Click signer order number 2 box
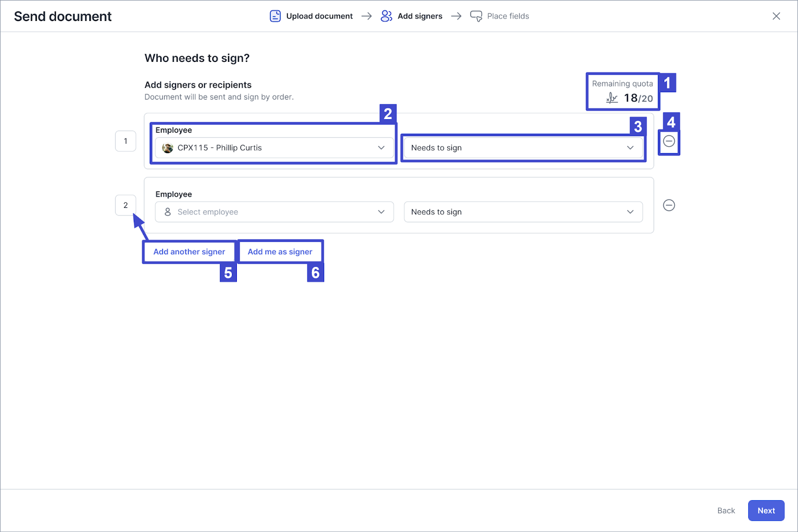This screenshot has width=798, height=532. [126, 205]
